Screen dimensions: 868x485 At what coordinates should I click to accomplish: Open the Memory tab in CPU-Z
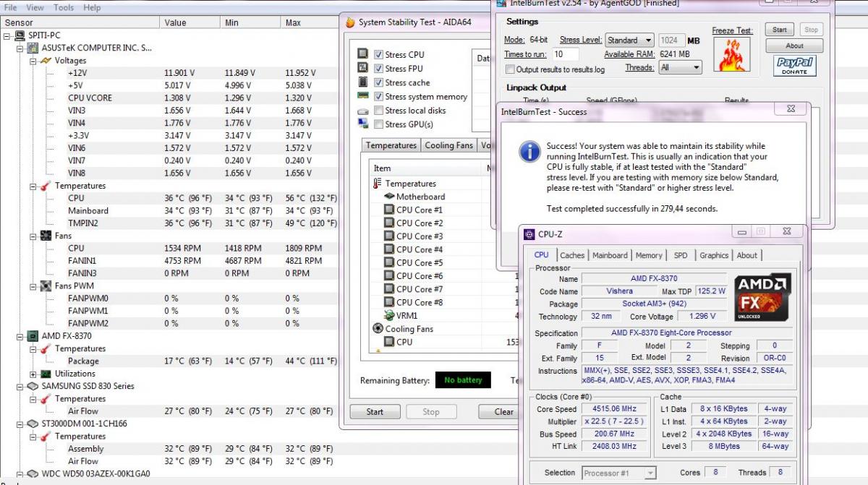point(649,255)
